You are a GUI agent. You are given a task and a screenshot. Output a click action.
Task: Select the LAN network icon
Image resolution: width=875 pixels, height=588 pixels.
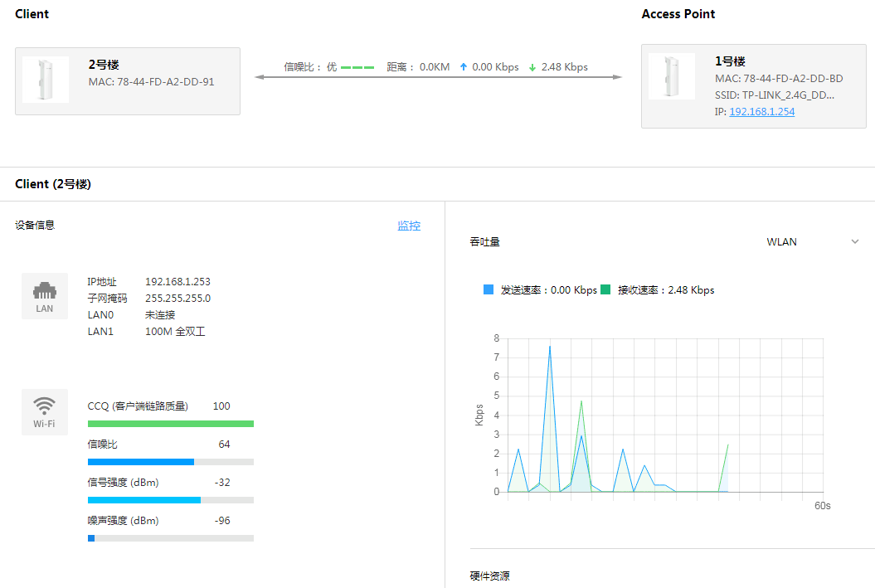44,295
